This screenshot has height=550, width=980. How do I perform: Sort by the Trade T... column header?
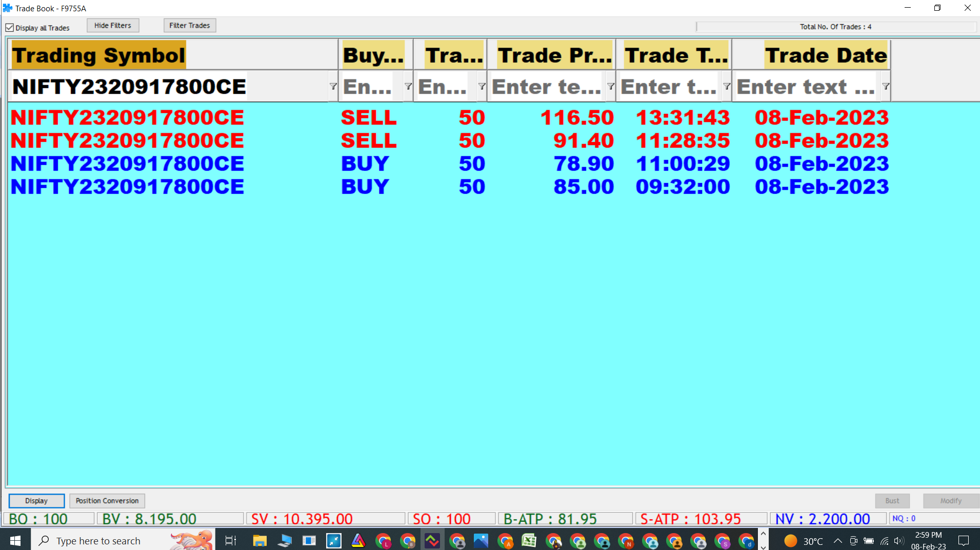coord(674,55)
